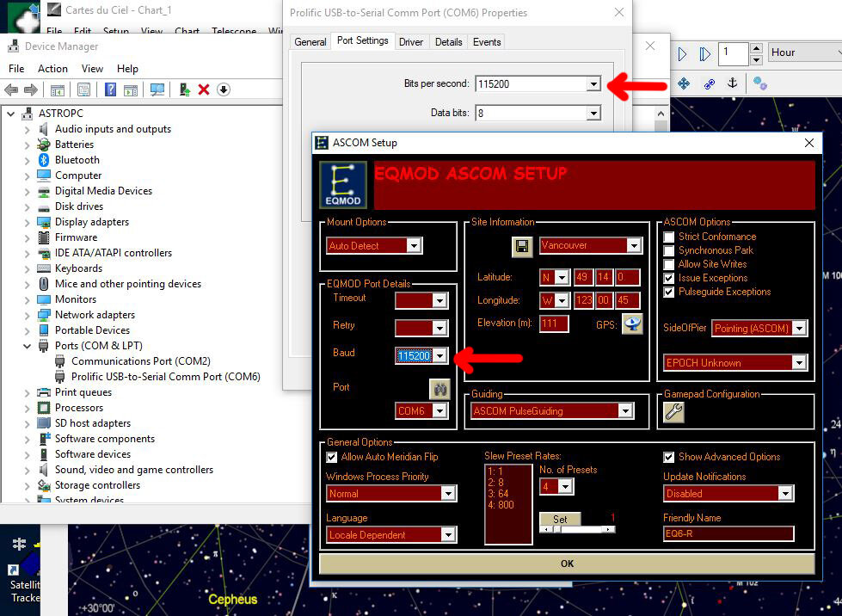Screen dimensions: 842x616
Task: Click the Details tab in COM6 Properties
Action: coord(448,42)
